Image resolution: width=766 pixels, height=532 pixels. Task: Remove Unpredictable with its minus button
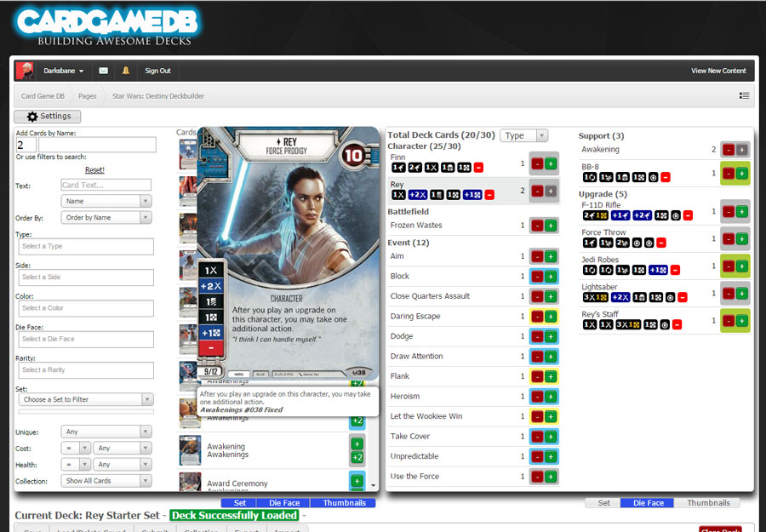click(537, 457)
